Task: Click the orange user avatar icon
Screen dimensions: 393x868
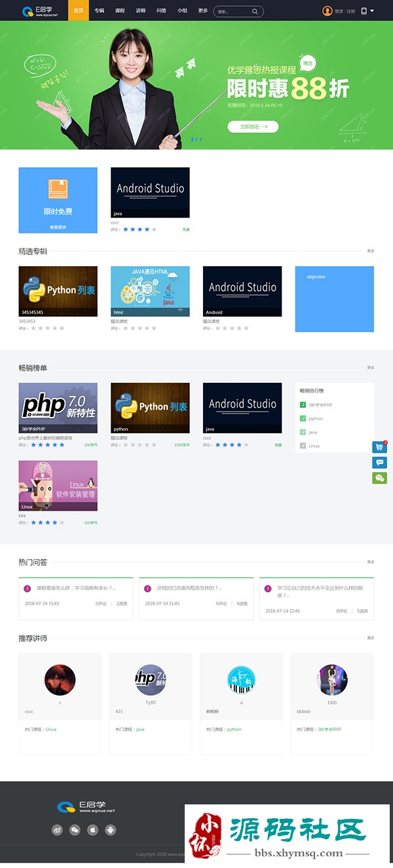Action: tap(327, 10)
